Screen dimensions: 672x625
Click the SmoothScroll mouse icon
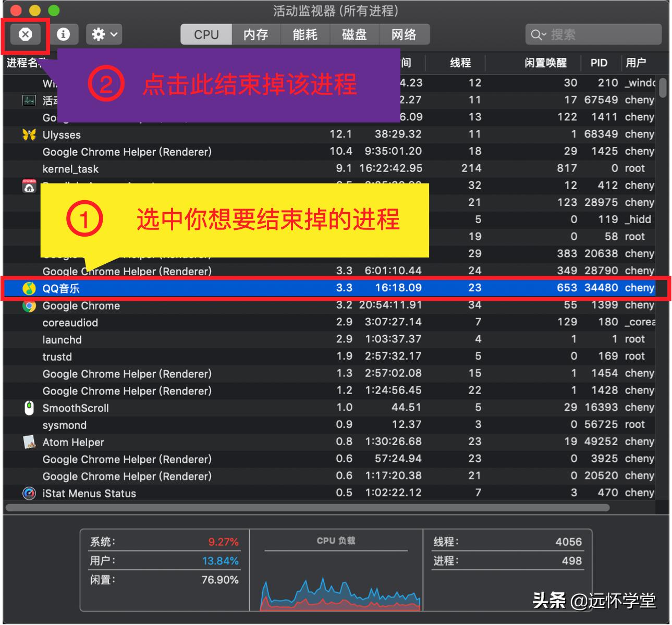point(29,408)
